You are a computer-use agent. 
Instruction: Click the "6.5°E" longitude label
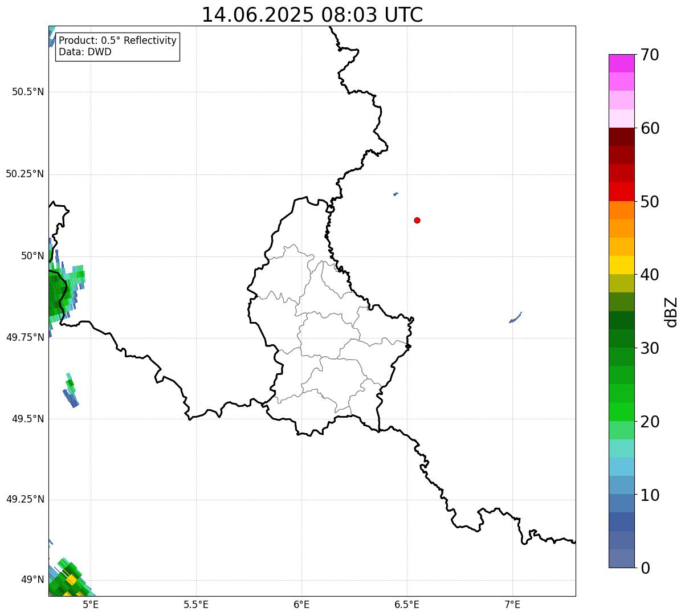click(407, 605)
